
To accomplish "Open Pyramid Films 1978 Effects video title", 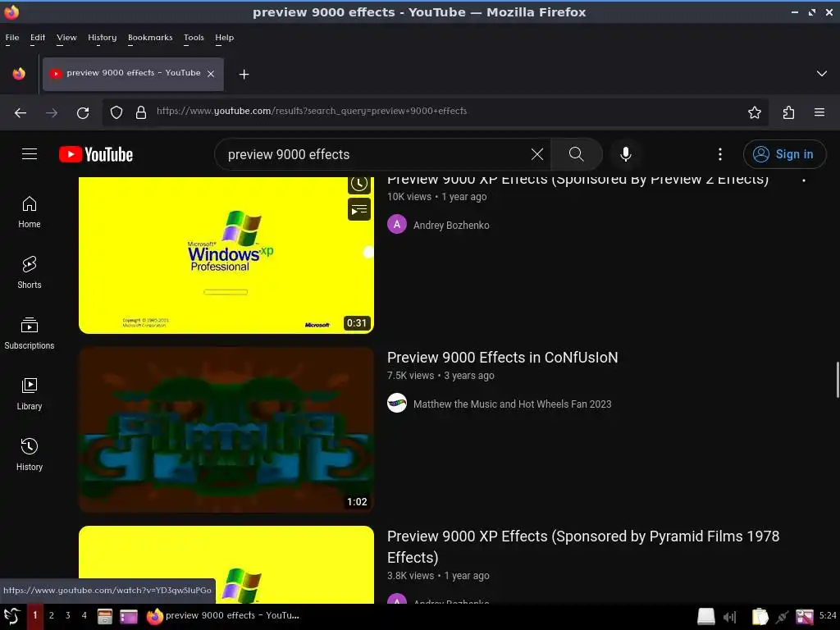I will click(x=583, y=546).
